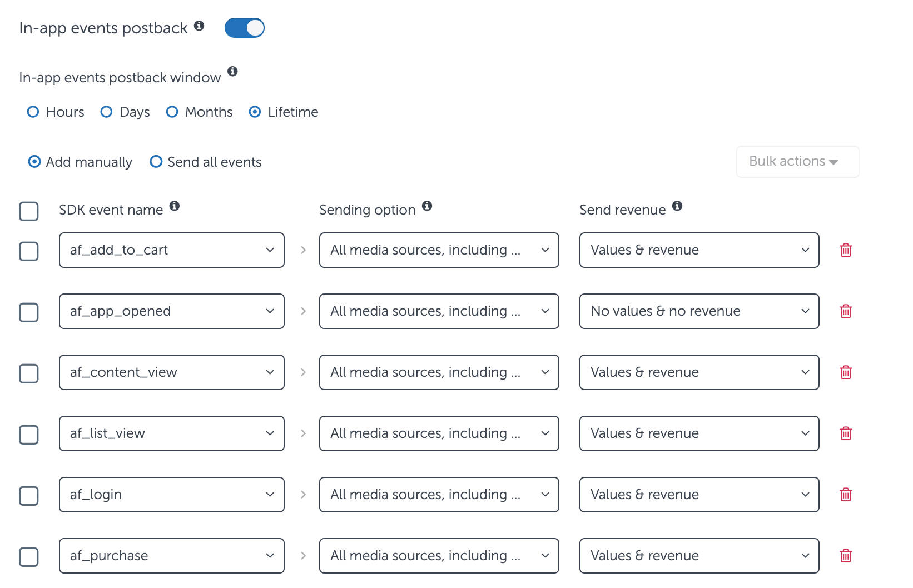This screenshot has width=913, height=588.
Task: Open Send revenue dropdown for af_content_view
Action: point(699,372)
